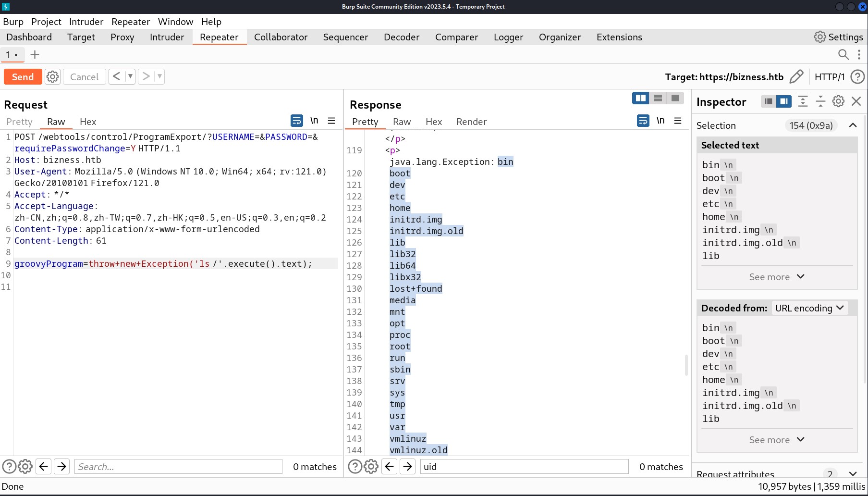This screenshot has width=868, height=496.
Task: Send the request
Action: coord(23,77)
